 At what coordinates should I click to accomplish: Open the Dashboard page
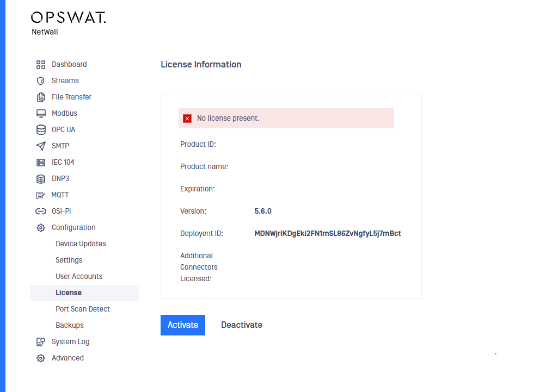[69, 64]
